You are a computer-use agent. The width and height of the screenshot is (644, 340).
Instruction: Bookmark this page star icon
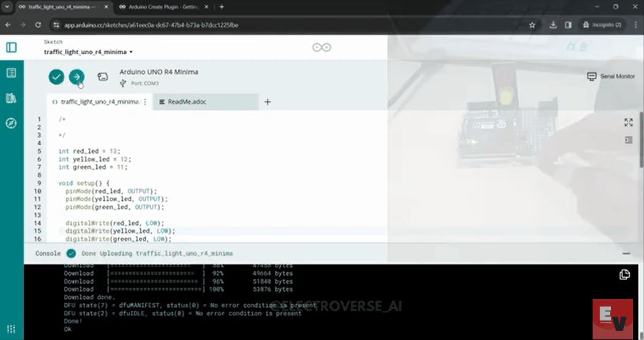pyautogui.click(x=533, y=25)
